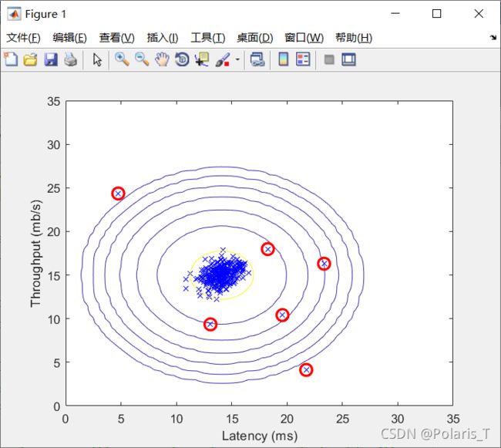This screenshot has width=501, height=448.
Task: Select the Data Cursor tool
Action: click(x=202, y=59)
